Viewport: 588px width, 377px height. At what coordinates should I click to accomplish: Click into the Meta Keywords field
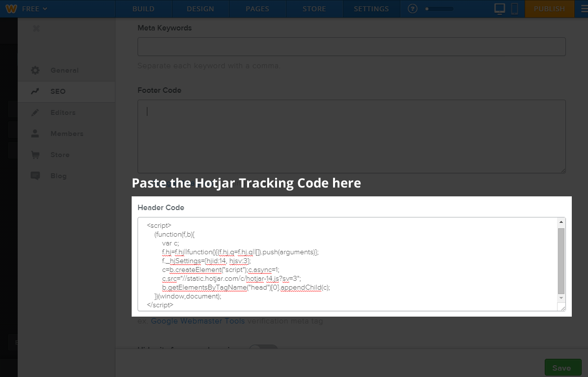351,47
